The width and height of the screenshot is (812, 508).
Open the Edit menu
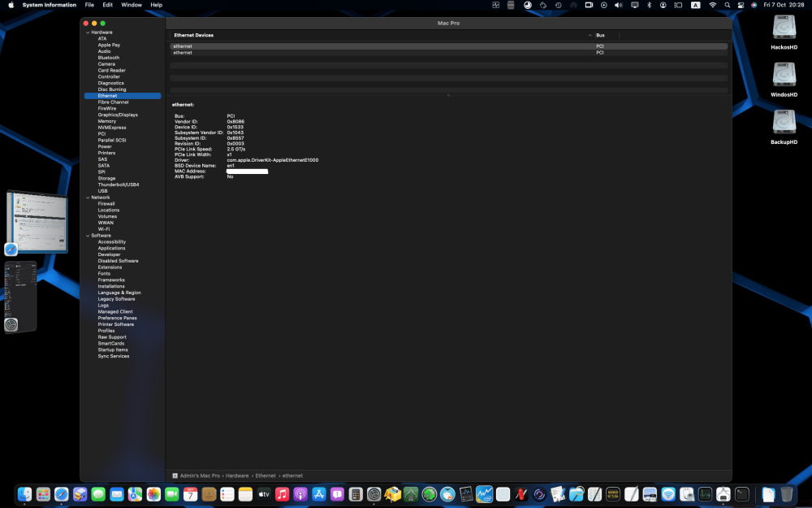(107, 5)
